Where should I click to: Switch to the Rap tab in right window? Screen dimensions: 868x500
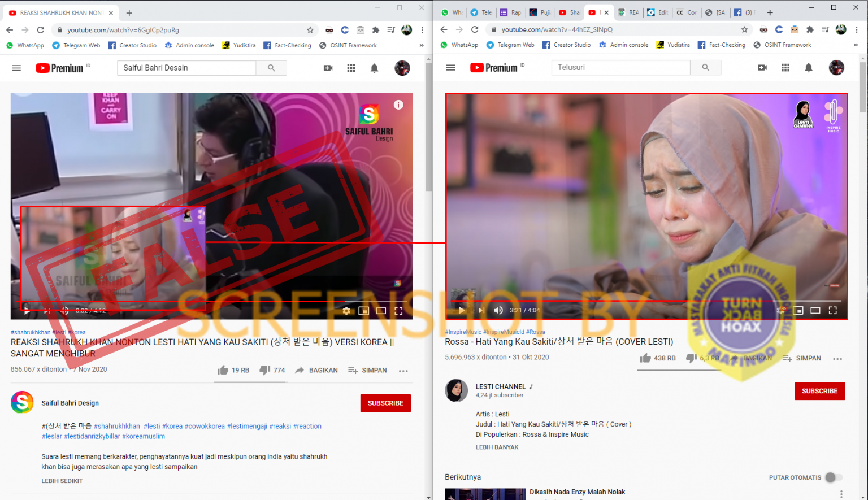click(510, 12)
